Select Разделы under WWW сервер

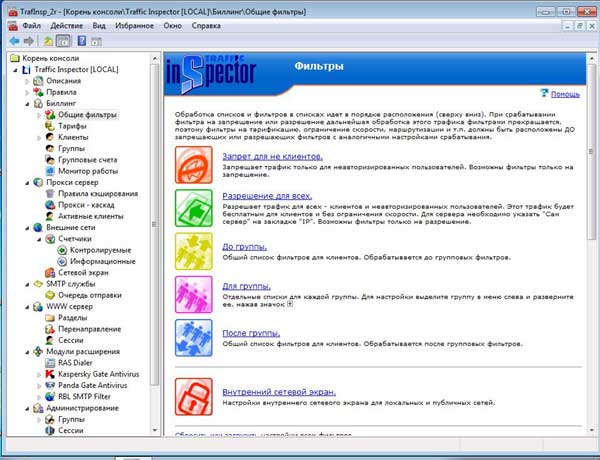tap(72, 318)
